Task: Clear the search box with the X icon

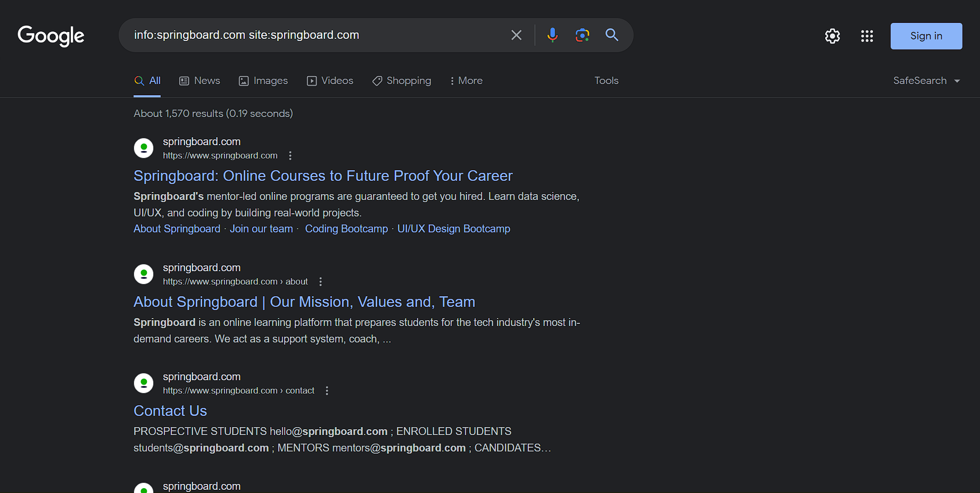Action: click(516, 35)
